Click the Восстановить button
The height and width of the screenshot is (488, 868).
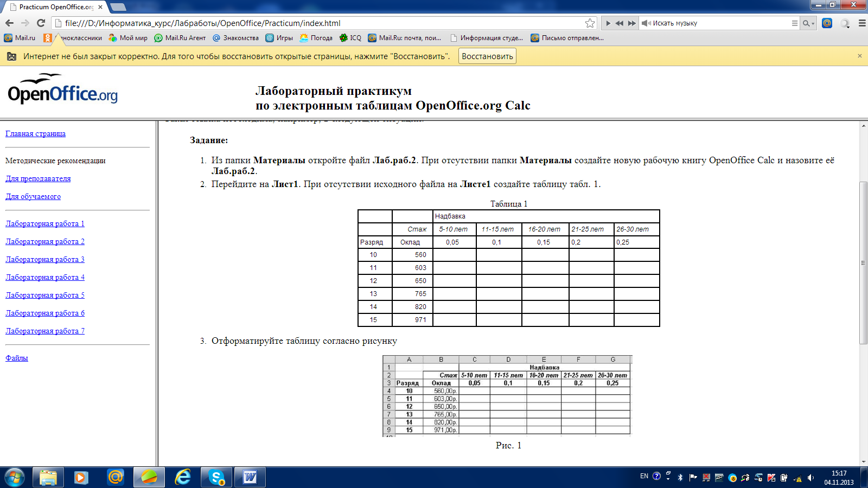pos(487,56)
